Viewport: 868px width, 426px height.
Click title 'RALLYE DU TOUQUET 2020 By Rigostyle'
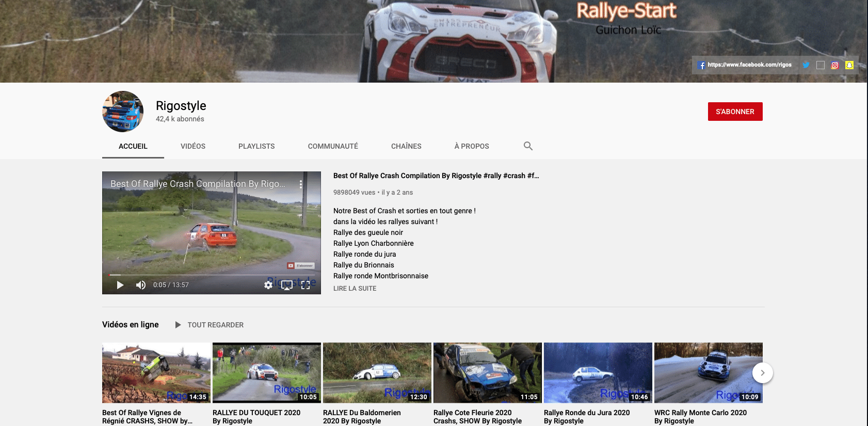[x=256, y=417]
